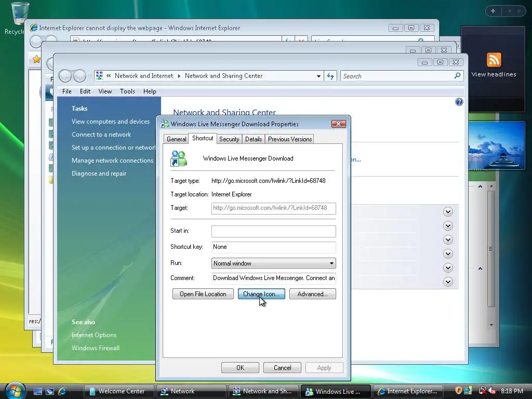The image size is (532, 399).
Task: Click into the Comment text field
Action: (273, 278)
